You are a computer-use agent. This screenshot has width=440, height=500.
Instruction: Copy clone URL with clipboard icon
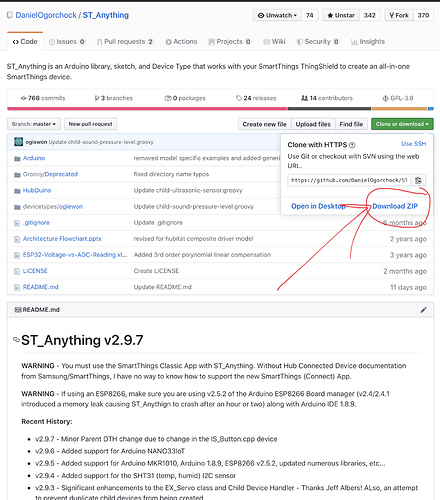coord(418,180)
